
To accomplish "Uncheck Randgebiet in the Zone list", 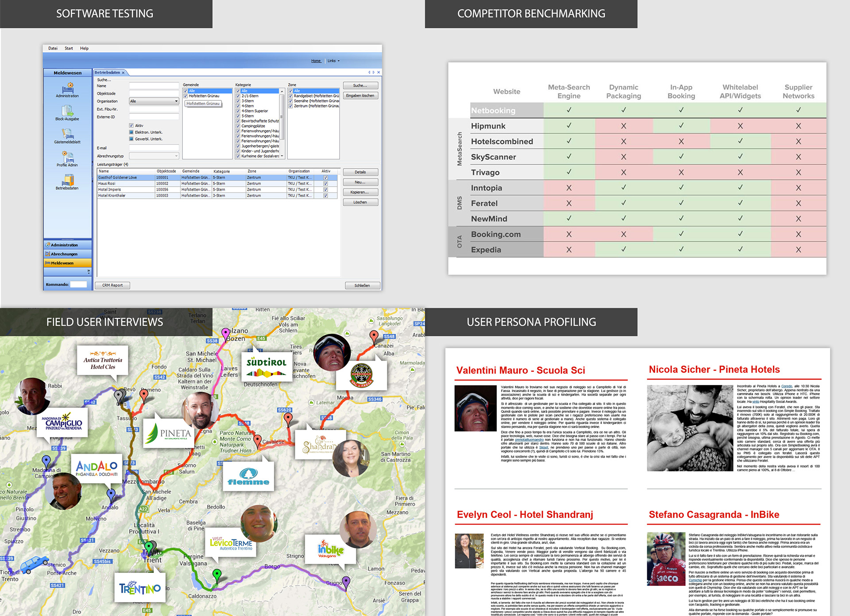I will 290,96.
